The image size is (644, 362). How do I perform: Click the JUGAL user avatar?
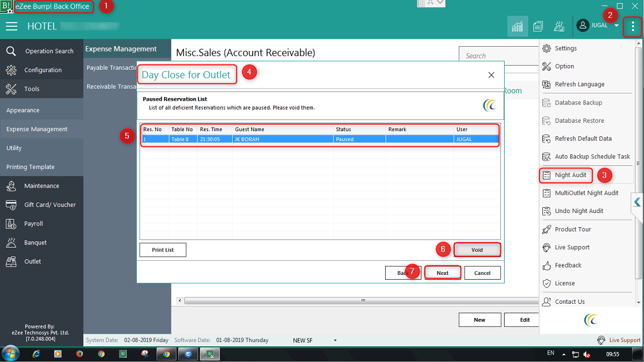click(583, 25)
